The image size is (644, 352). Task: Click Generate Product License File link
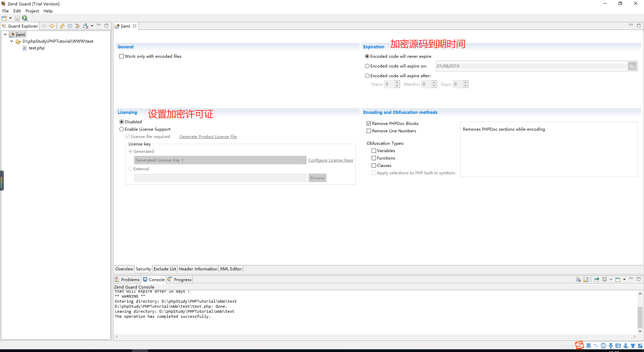coord(208,137)
